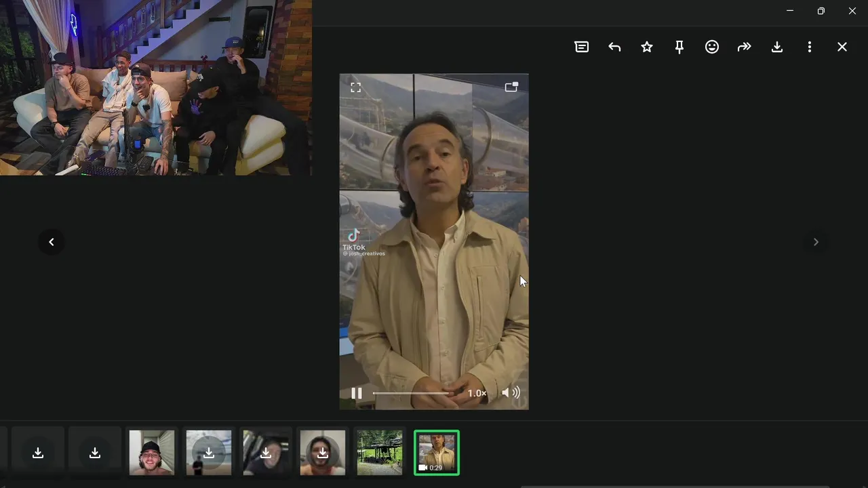
Task: React with the emoji smiley icon
Action: click(712, 47)
